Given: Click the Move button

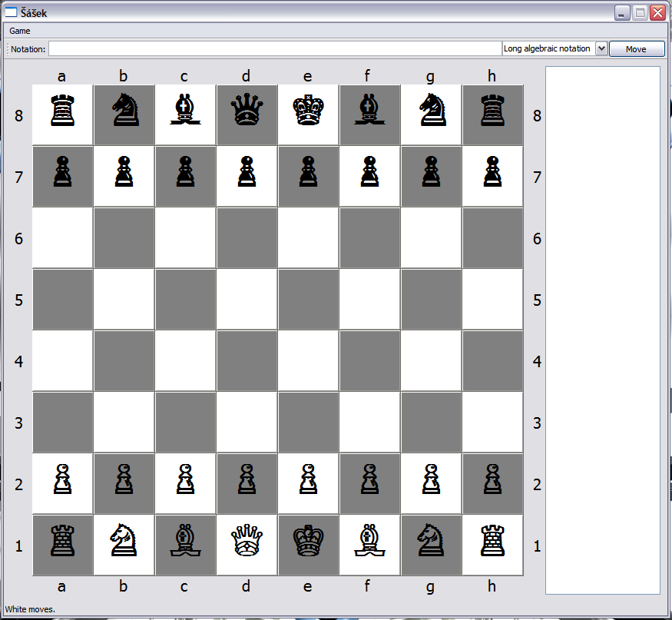Looking at the screenshot, I should pos(637,49).
